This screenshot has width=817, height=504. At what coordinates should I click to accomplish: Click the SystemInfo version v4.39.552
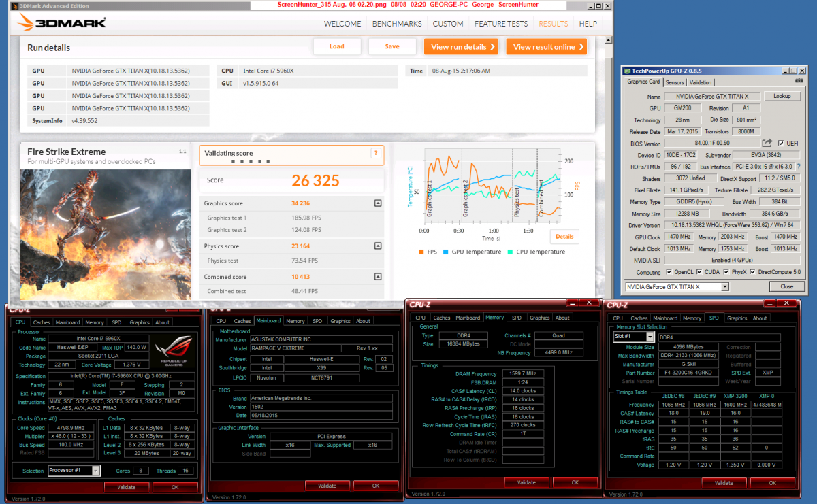[x=84, y=121]
